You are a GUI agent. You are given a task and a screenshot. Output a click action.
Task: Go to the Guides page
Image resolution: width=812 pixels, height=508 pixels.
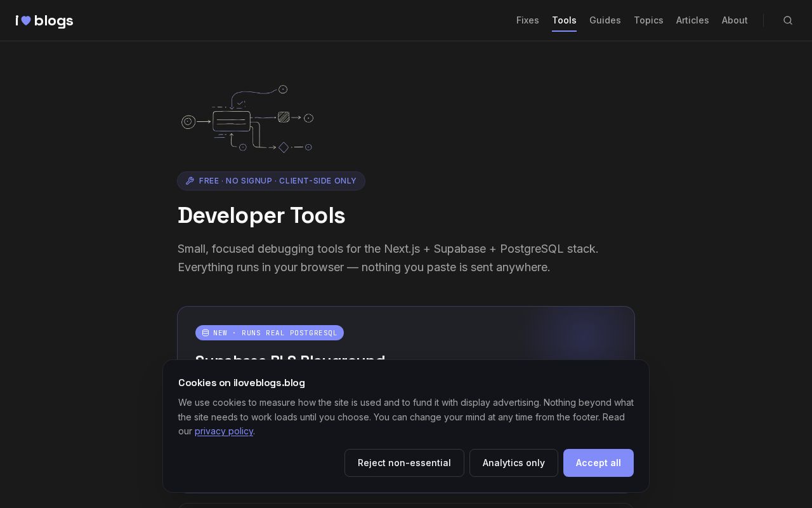(605, 20)
